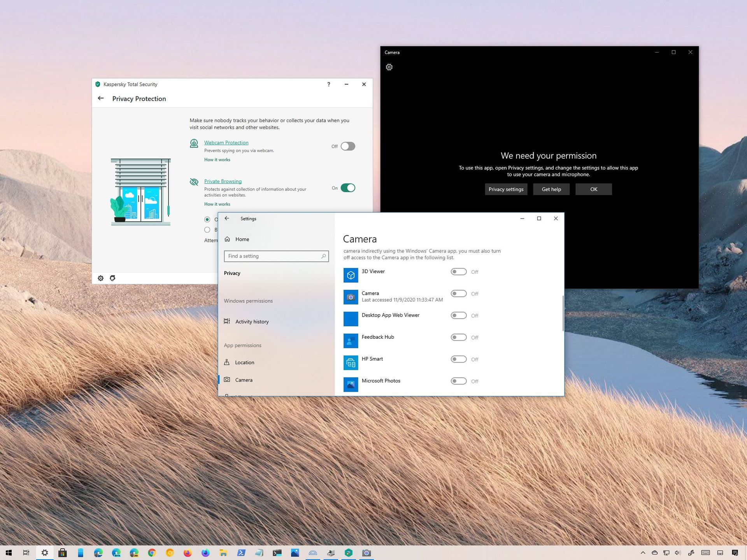The width and height of the screenshot is (747, 560).
Task: Turn on camera access for HP Smart
Action: pyautogui.click(x=459, y=359)
